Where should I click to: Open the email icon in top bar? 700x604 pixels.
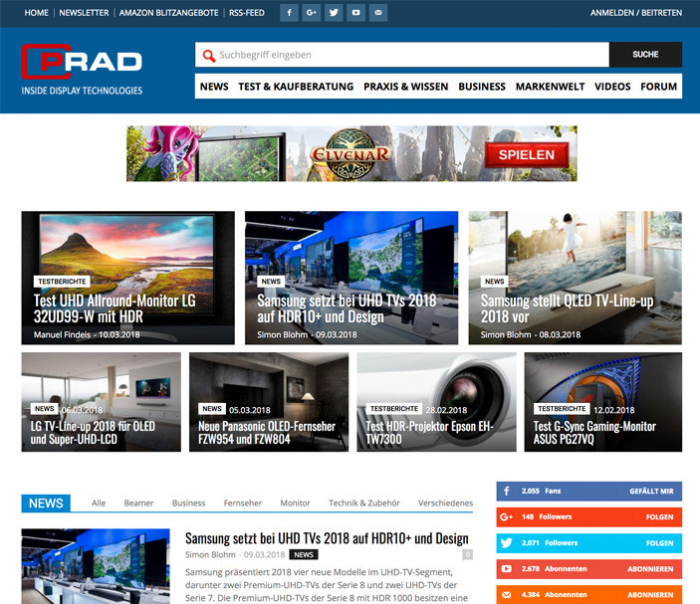click(x=378, y=13)
